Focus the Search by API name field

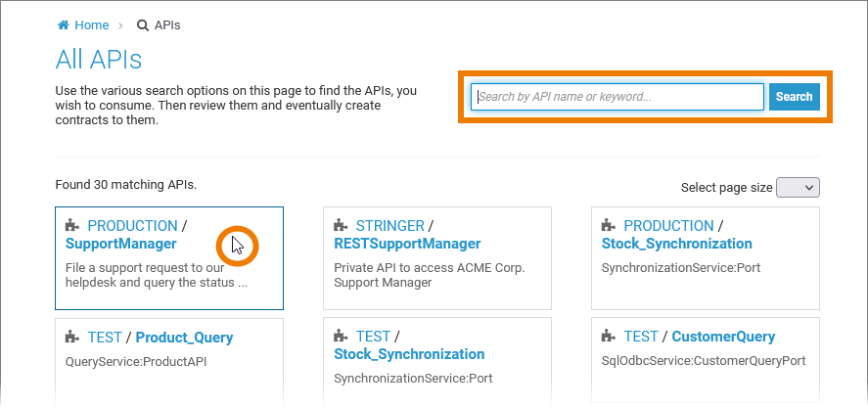pyautogui.click(x=617, y=97)
